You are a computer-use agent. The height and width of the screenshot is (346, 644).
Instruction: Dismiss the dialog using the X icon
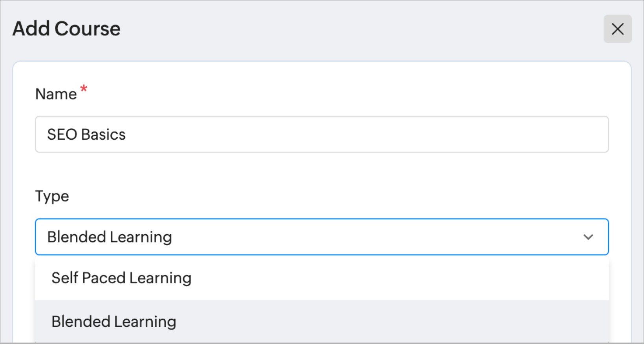click(617, 29)
